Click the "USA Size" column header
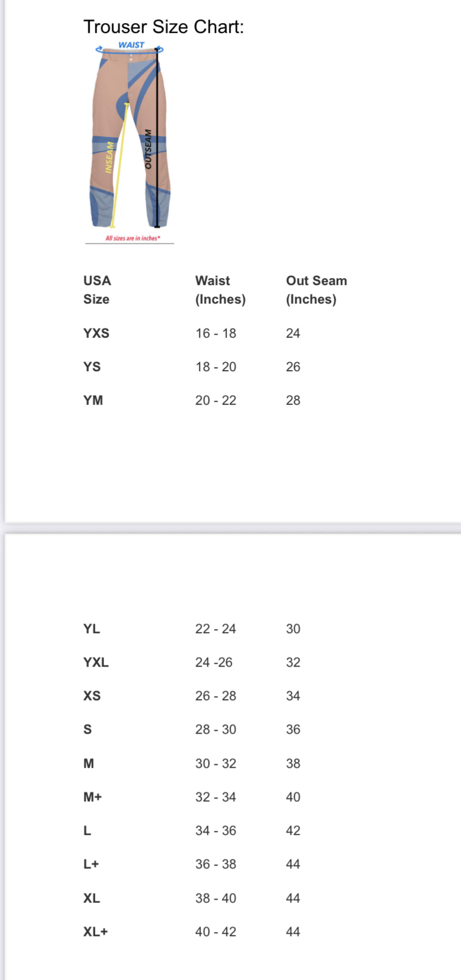The image size is (461, 980). (x=97, y=290)
